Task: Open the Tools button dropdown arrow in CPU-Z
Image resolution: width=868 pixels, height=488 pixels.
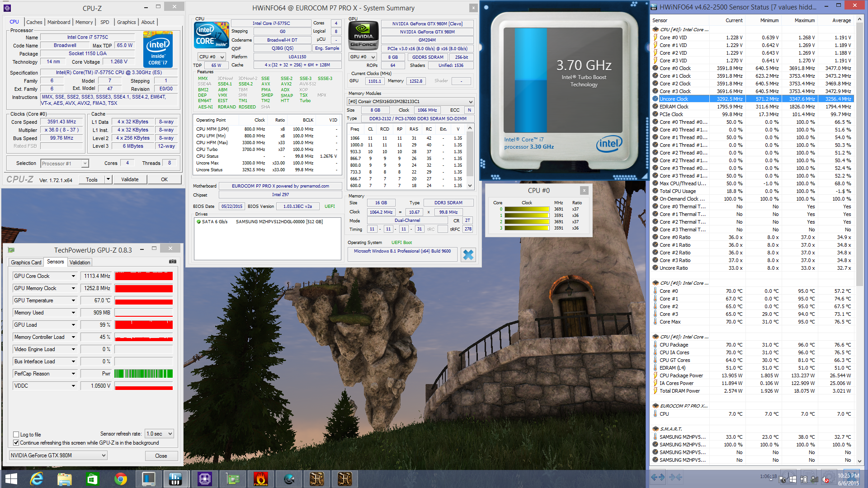Action: coord(108,179)
